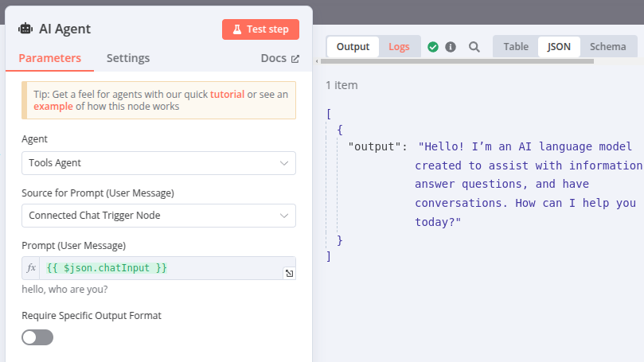Screen dimensions: 644x362
Task: Open the Docs external link
Action: (x=279, y=58)
